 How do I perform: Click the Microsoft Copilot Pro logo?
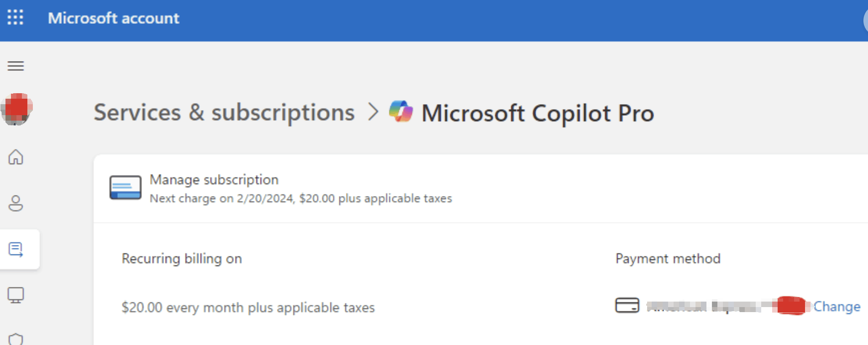coord(401,111)
